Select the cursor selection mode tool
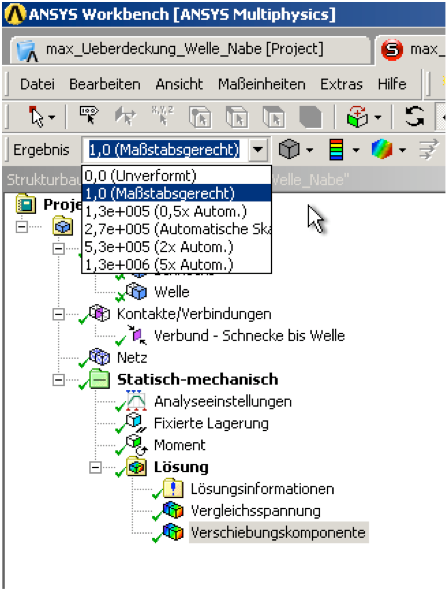Image resolution: width=447 pixels, height=591 pixels. 37,116
